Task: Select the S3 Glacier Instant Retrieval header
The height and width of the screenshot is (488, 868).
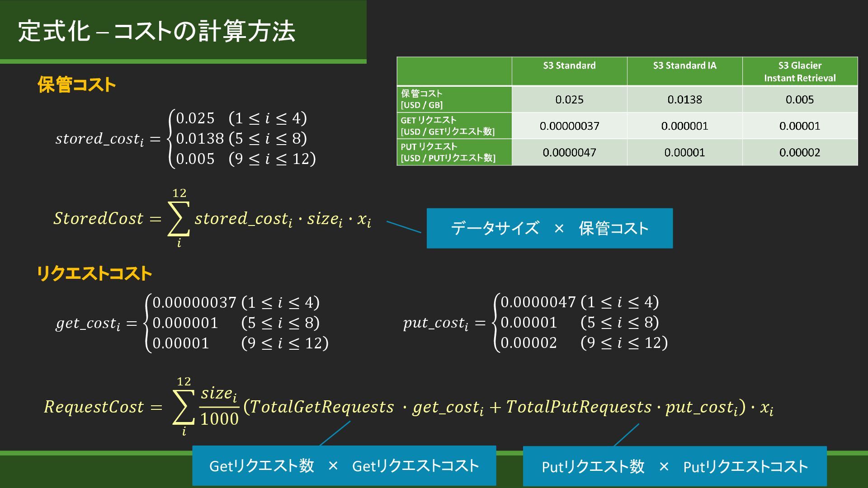Action: pyautogui.click(x=799, y=71)
